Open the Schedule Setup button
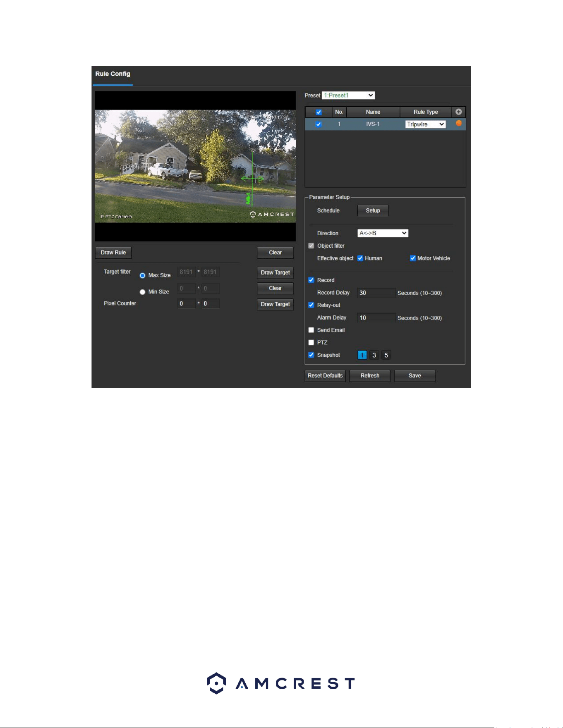The width and height of the screenshot is (563, 728). (x=373, y=210)
